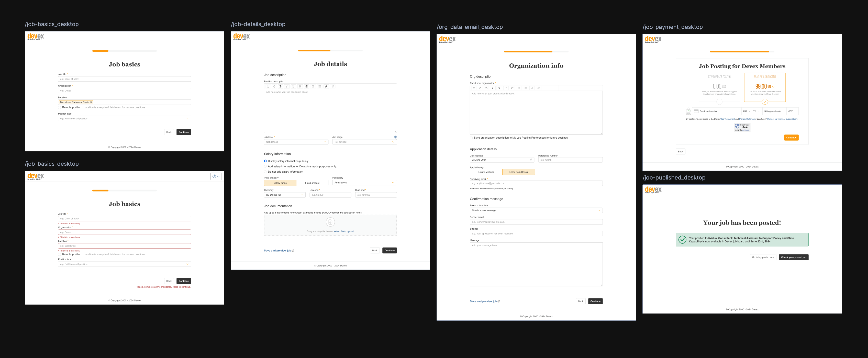Viewport: 868px width, 358px height.
Task: Switch to the Email from Devex tab
Action: click(519, 172)
